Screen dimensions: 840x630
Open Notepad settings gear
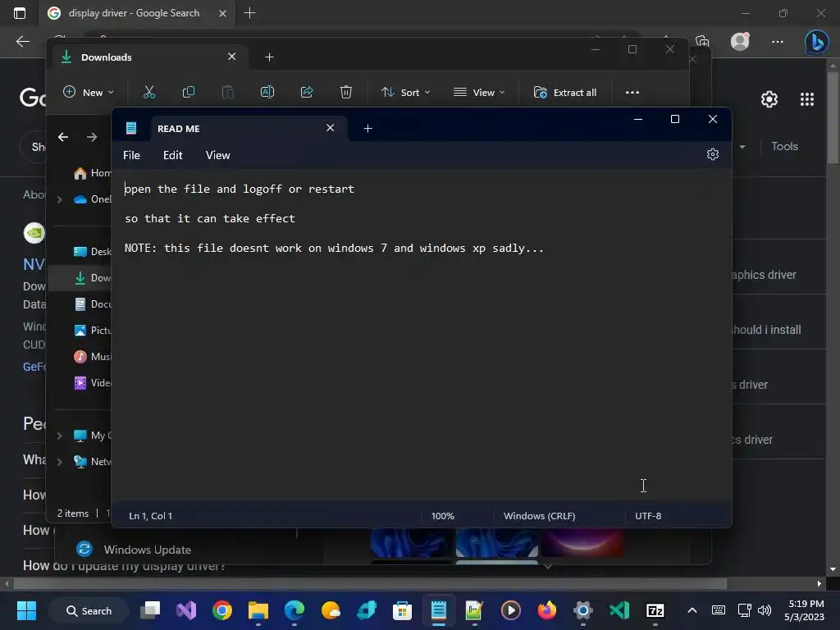pos(713,154)
